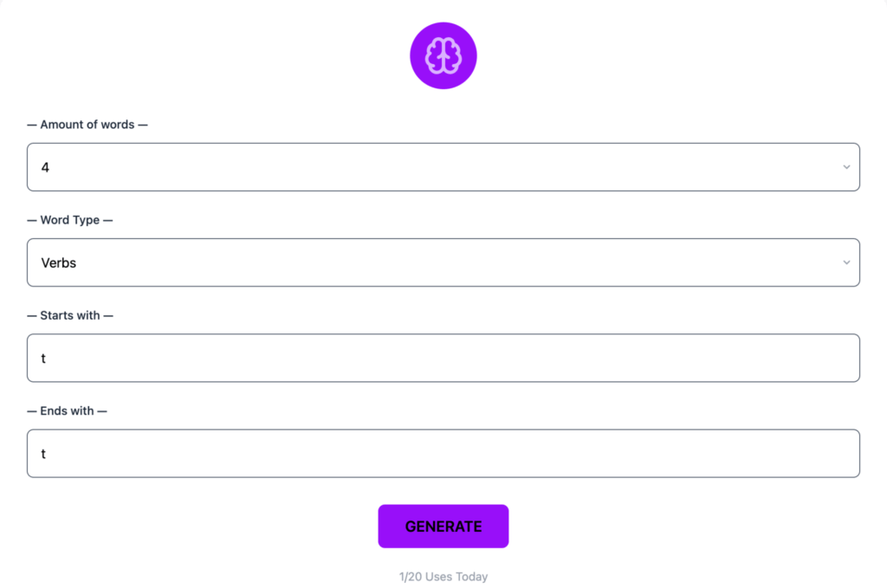This screenshot has height=588, width=887.
Task: Click the GENERATE button text
Action: click(443, 527)
